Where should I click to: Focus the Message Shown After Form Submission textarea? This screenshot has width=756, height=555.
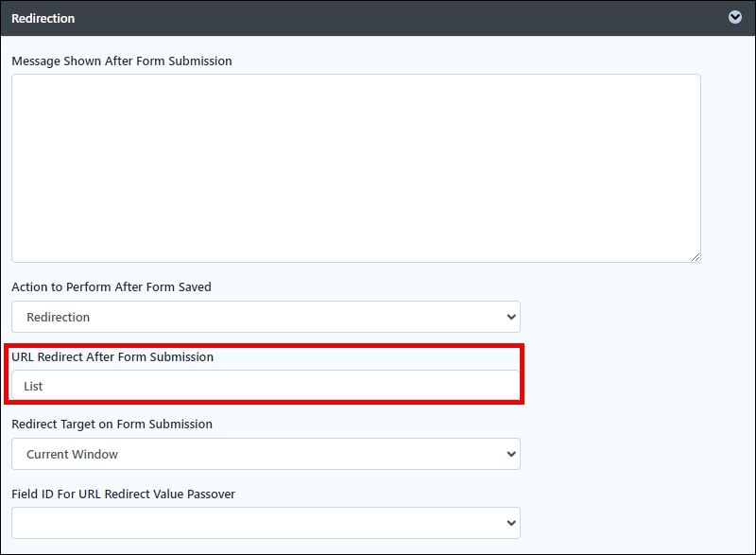pyautogui.click(x=356, y=168)
